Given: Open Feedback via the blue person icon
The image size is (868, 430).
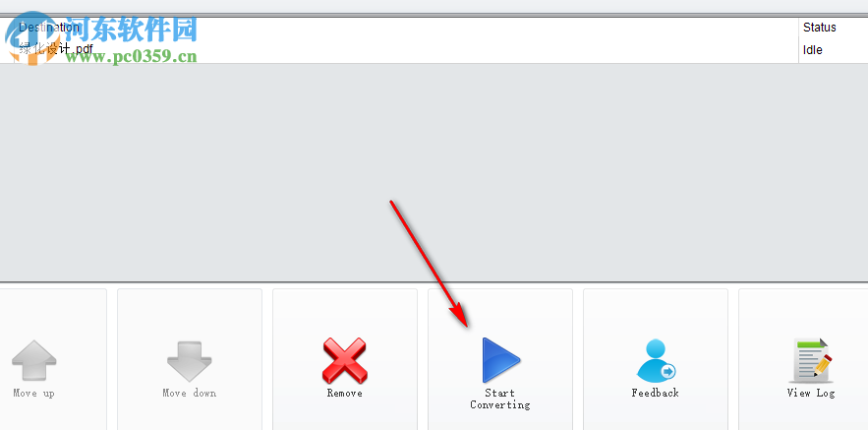Looking at the screenshot, I should (x=656, y=360).
